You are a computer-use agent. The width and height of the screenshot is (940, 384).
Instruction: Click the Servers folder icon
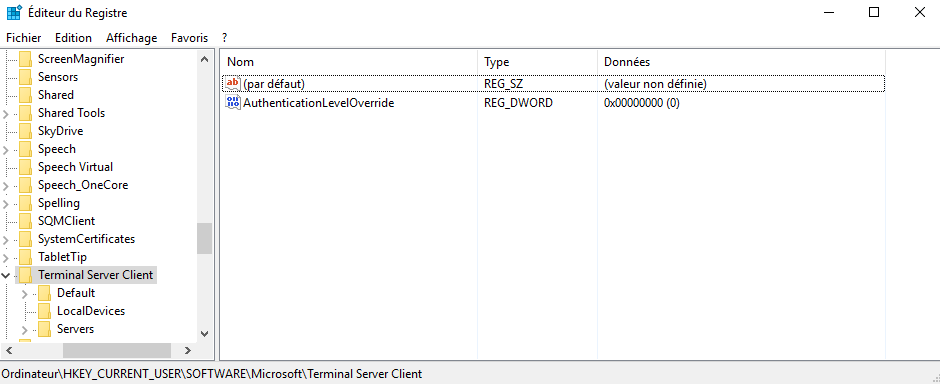44,329
